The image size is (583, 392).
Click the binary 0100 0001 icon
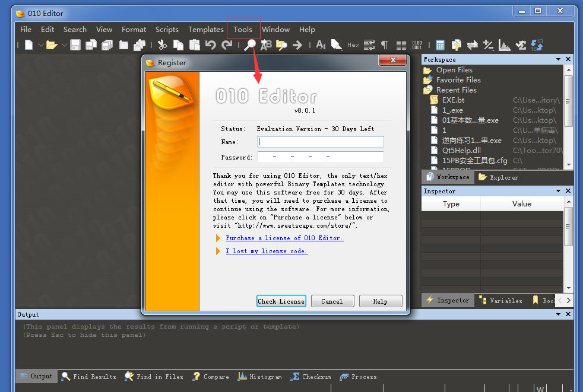click(x=417, y=45)
